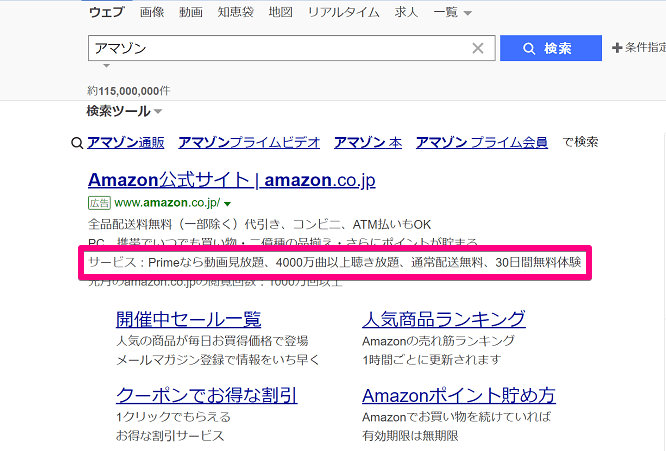The width and height of the screenshot is (666, 451).
Task: Open the リアルタイム tab
Action: 343,12
